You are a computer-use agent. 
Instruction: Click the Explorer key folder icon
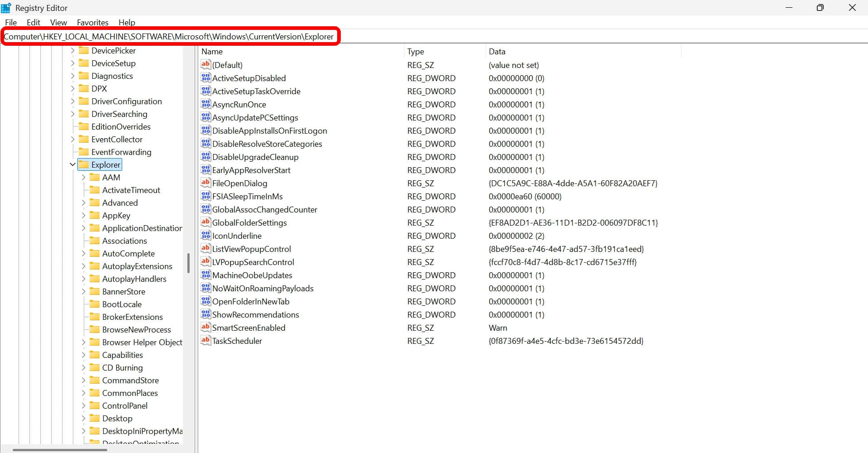pos(84,164)
